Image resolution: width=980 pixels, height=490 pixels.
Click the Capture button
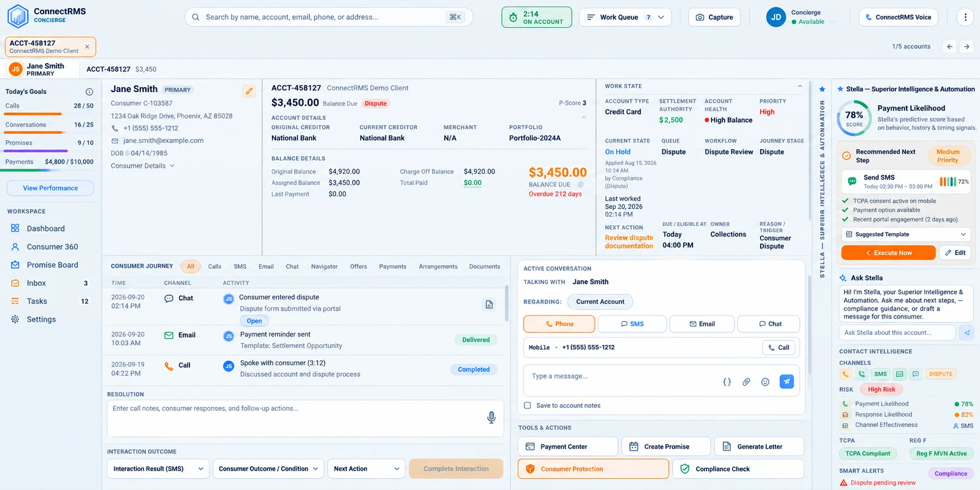click(714, 17)
